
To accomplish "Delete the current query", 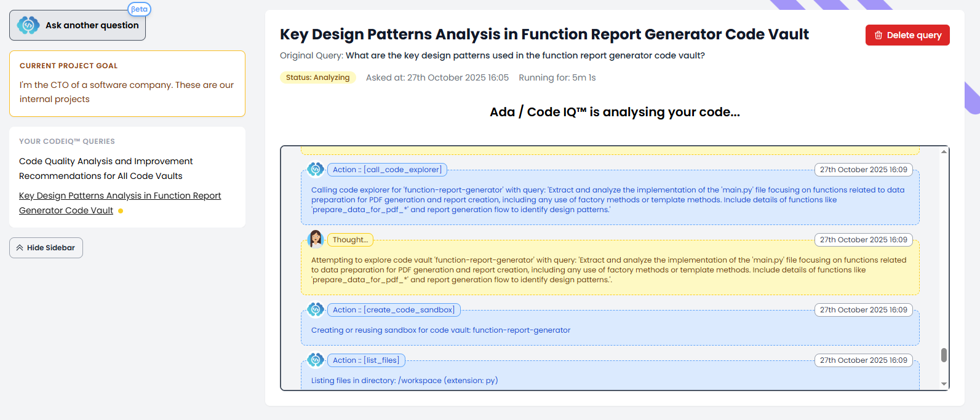I will click(907, 35).
